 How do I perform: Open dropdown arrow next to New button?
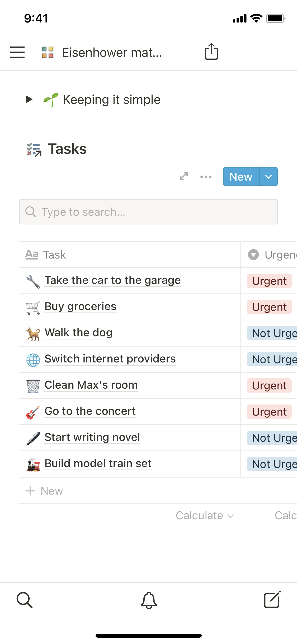[x=268, y=177]
